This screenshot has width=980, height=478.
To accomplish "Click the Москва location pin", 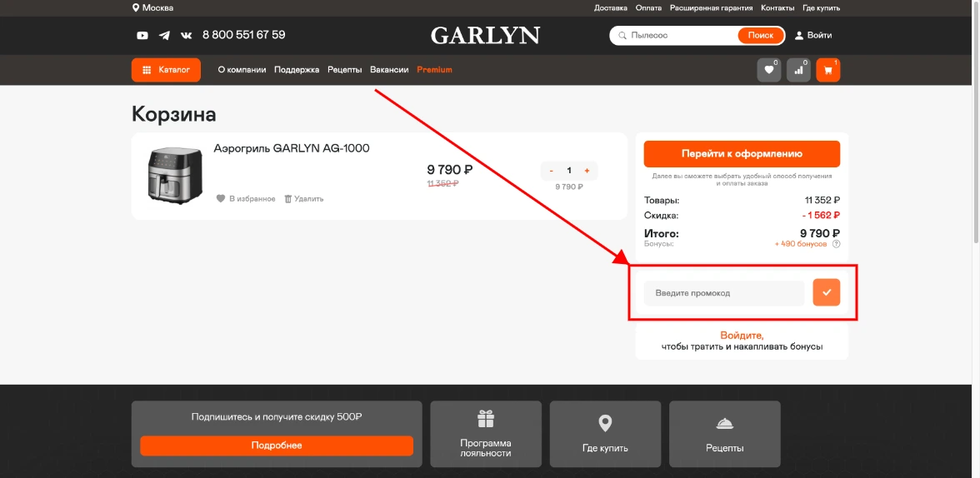I will point(136,8).
